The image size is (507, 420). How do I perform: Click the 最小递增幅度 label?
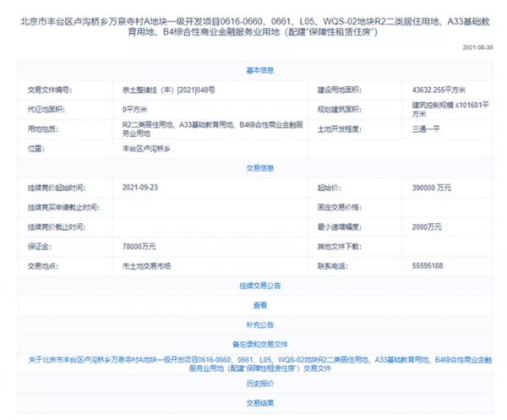coord(339,227)
